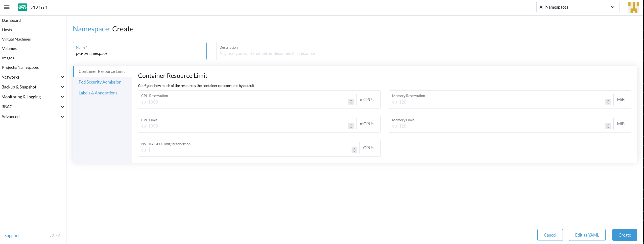The height and width of the screenshot is (244, 644).
Task: Open the namespace in Edit as YAML mode
Action: point(587,235)
